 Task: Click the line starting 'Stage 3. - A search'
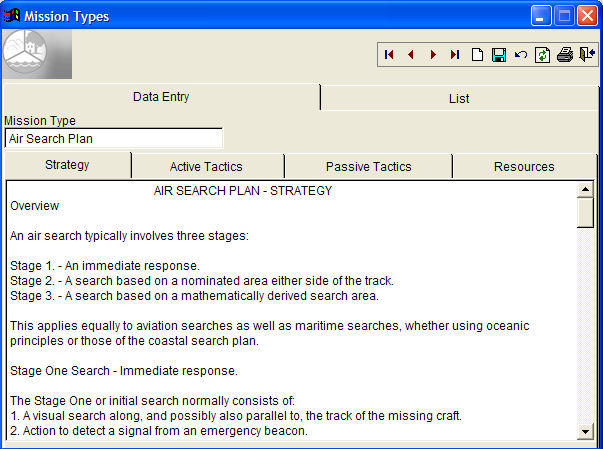194,296
